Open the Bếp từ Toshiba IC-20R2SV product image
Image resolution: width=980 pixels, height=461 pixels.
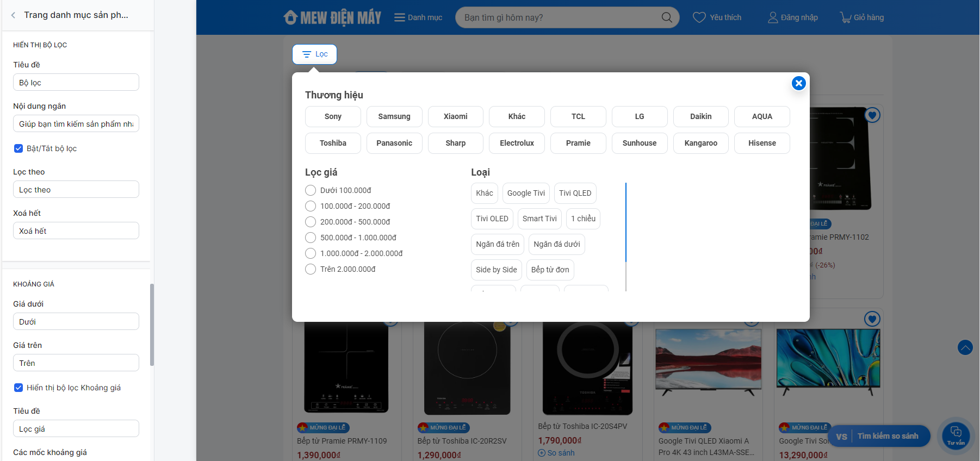tap(467, 368)
